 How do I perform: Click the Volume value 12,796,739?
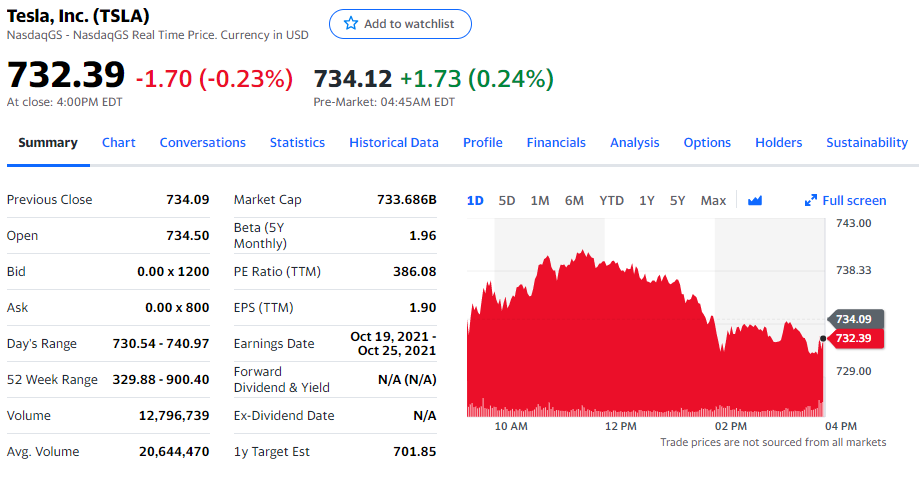(174, 416)
